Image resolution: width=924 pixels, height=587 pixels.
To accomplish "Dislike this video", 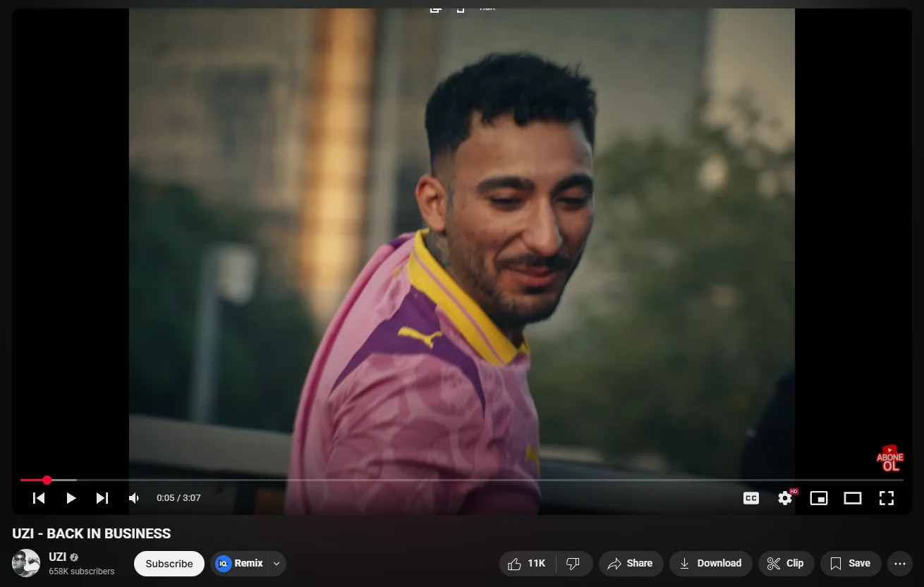I will pyautogui.click(x=573, y=563).
